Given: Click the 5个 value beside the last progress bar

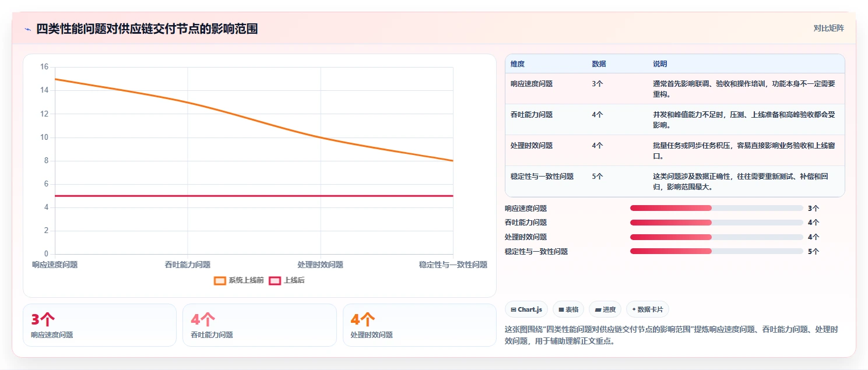Looking at the screenshot, I should (814, 252).
